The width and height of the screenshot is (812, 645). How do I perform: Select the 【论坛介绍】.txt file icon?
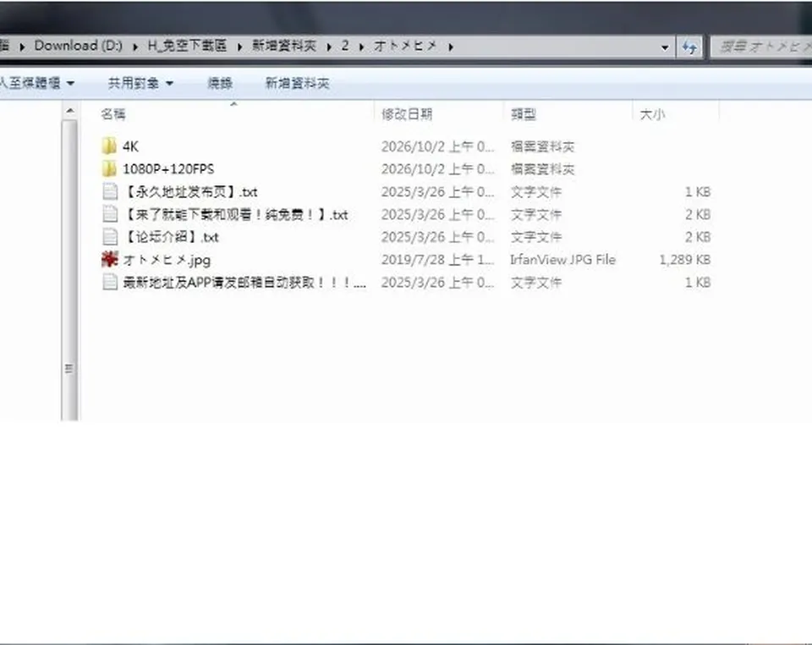coord(110,237)
